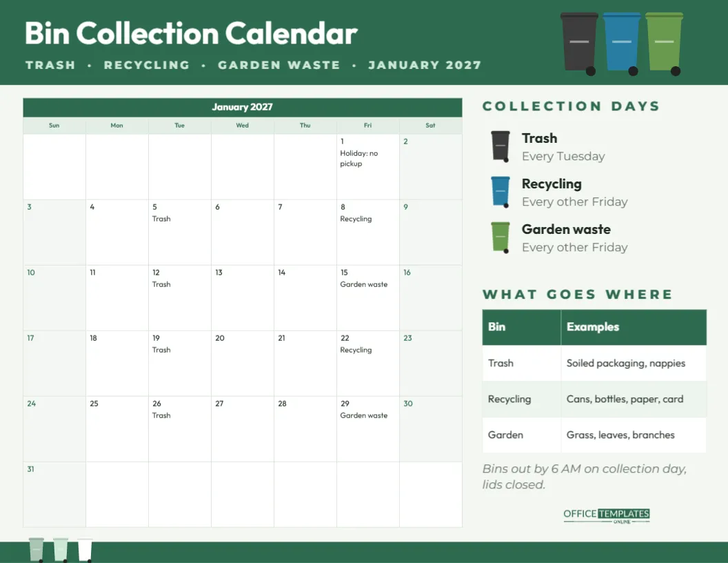Image resolution: width=728 pixels, height=563 pixels.
Task: Select Trash entry on the 19th
Action: pos(161,350)
